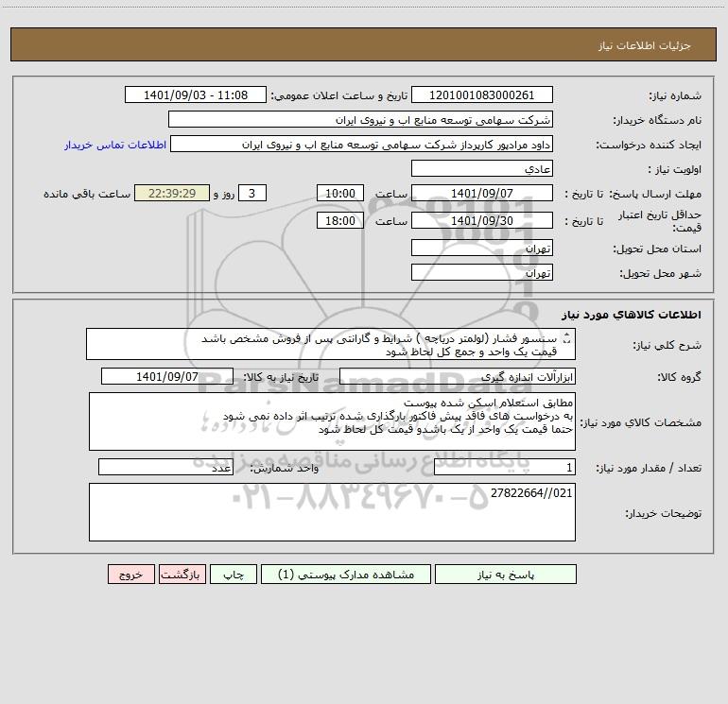Screen dimensions: 728x704
Task: Click the 'واحد شمارش:' label
Action: [285, 469]
